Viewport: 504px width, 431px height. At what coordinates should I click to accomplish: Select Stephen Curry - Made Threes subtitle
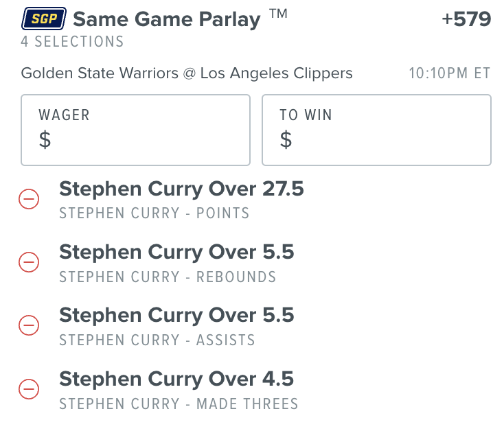click(x=179, y=404)
